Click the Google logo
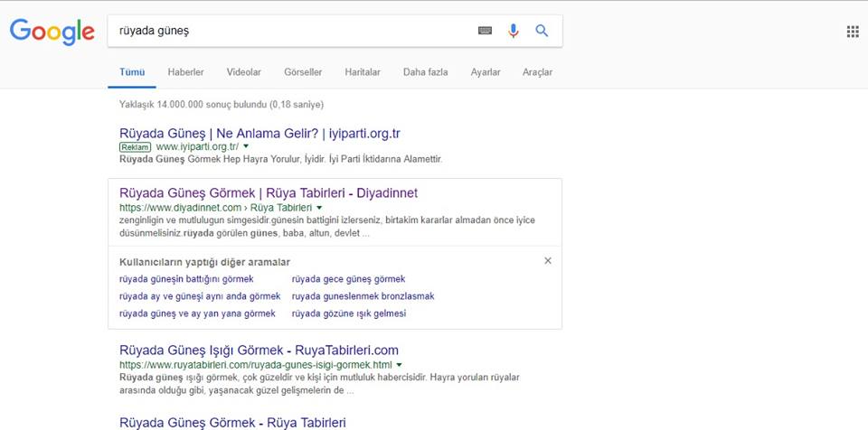Screen dimensions: 868x430 (52, 32)
